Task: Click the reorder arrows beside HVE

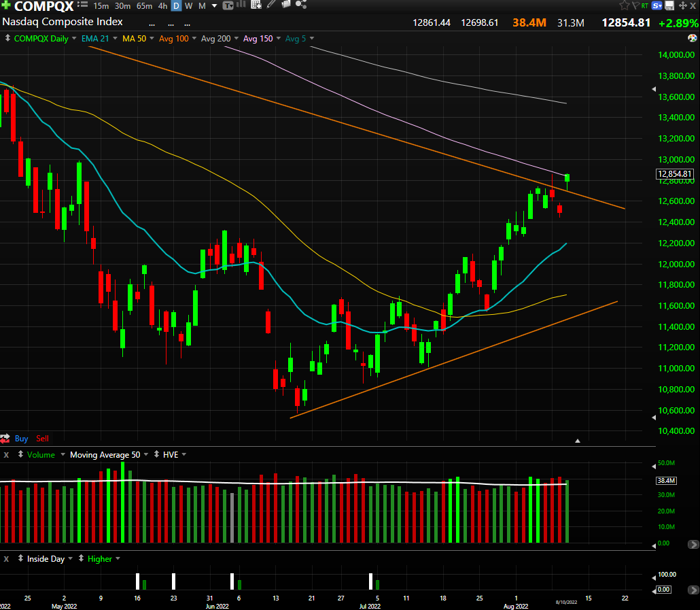Action: pyautogui.click(x=157, y=454)
